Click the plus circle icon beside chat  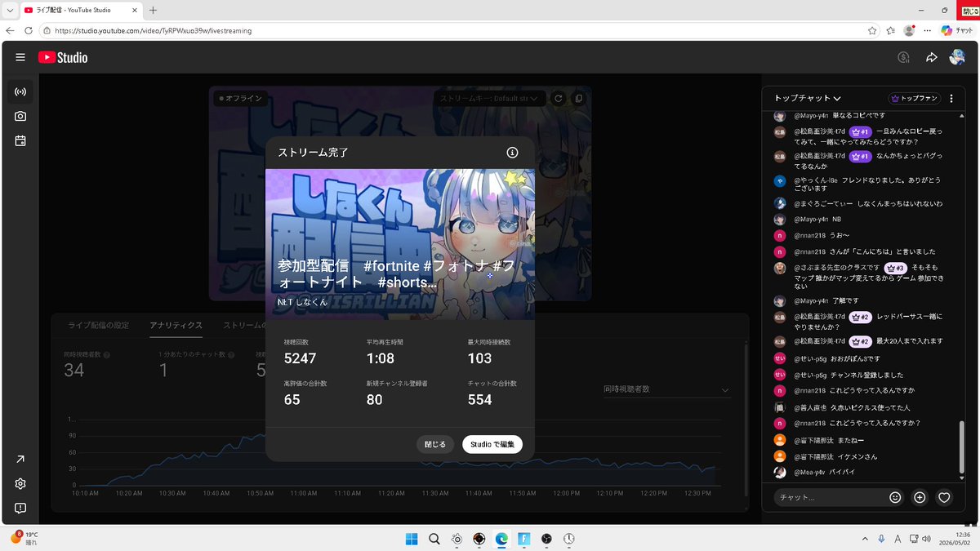pyautogui.click(x=920, y=497)
